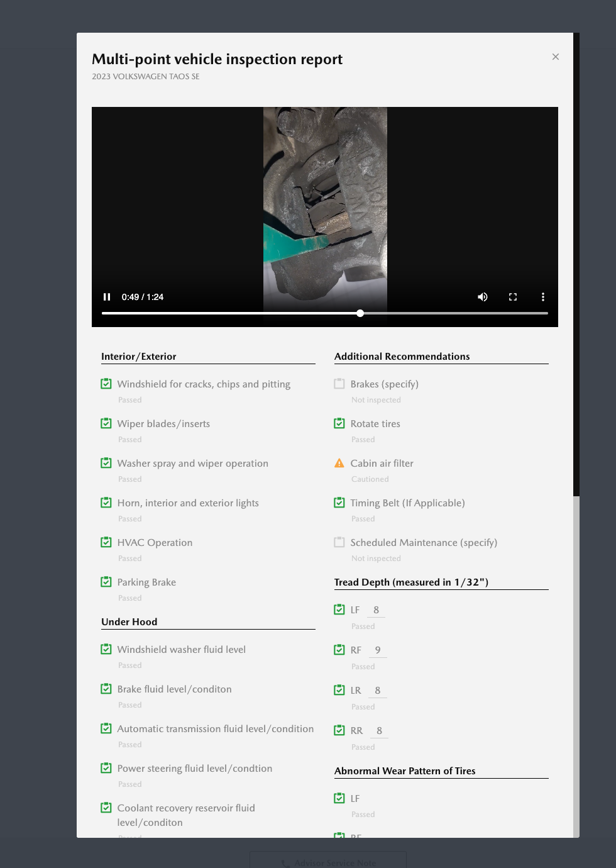Click the Parking Brake passed icon
The width and height of the screenshot is (616, 868).
106,582
